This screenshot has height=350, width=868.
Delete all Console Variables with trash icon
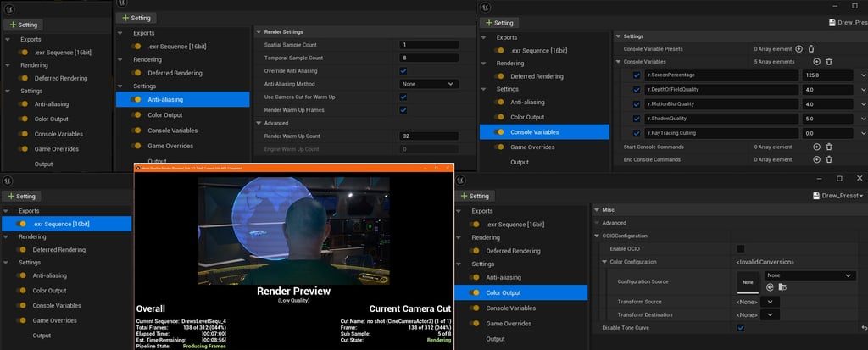click(x=829, y=62)
